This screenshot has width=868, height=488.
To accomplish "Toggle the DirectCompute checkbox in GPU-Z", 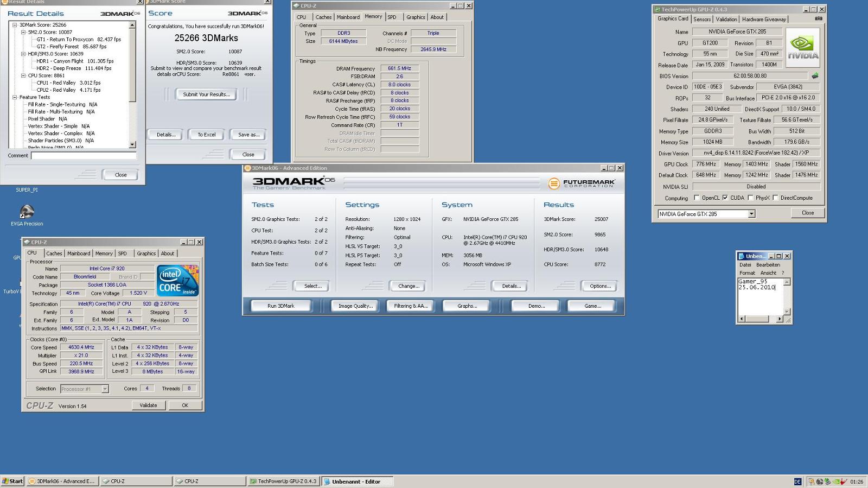I will pyautogui.click(x=775, y=198).
